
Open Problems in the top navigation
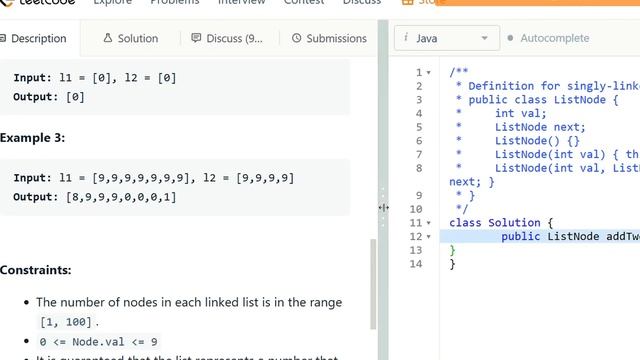(x=175, y=2)
